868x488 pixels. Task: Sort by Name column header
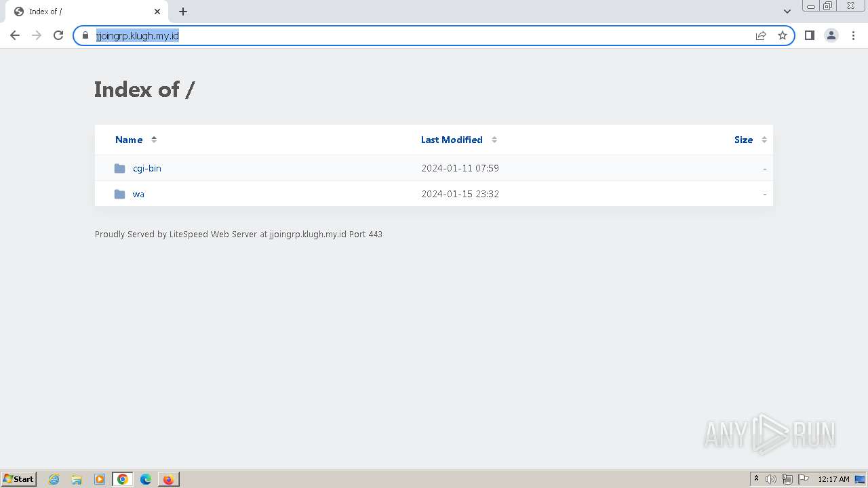129,140
